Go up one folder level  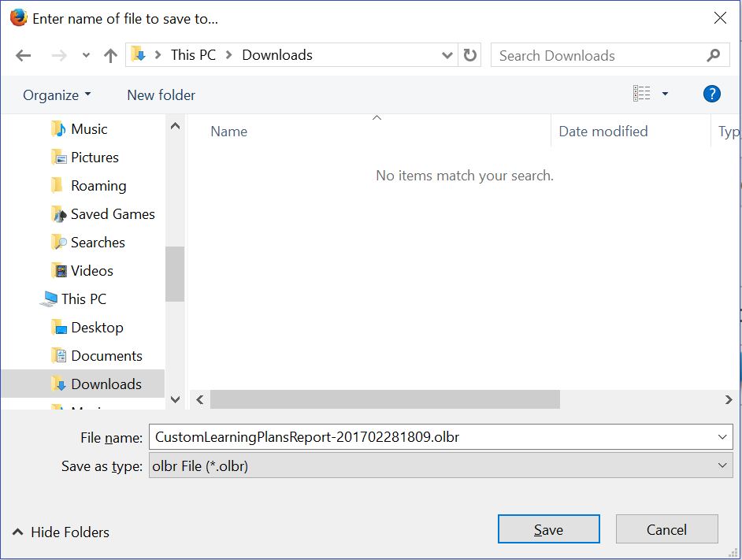[110, 55]
